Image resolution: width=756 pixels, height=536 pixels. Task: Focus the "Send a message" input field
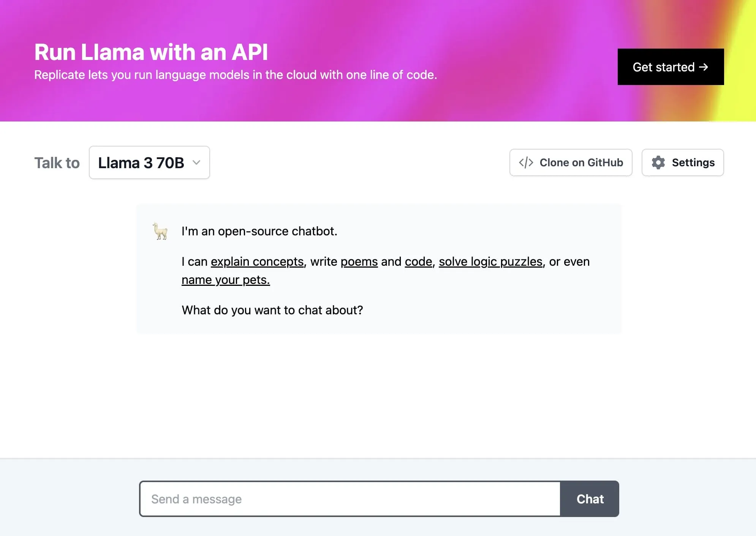(x=350, y=499)
